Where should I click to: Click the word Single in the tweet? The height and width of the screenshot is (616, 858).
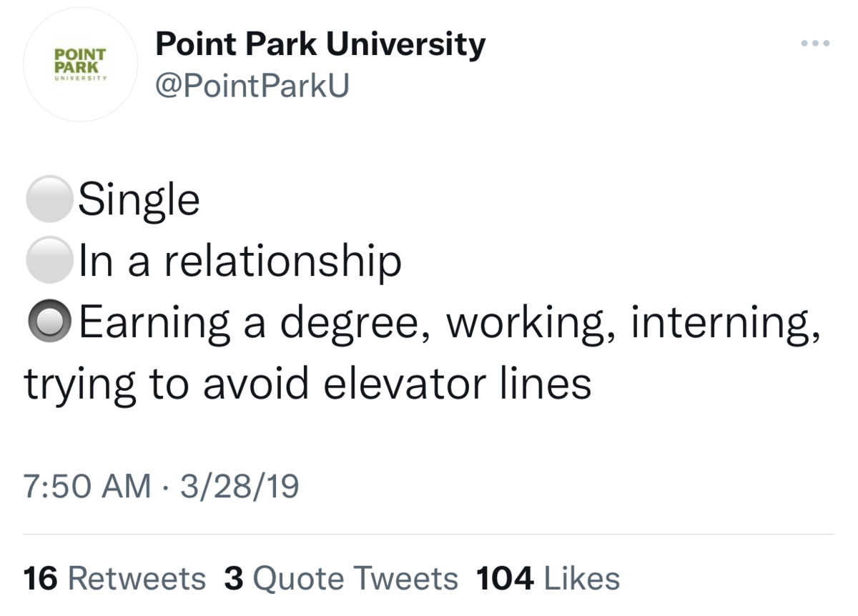click(139, 202)
